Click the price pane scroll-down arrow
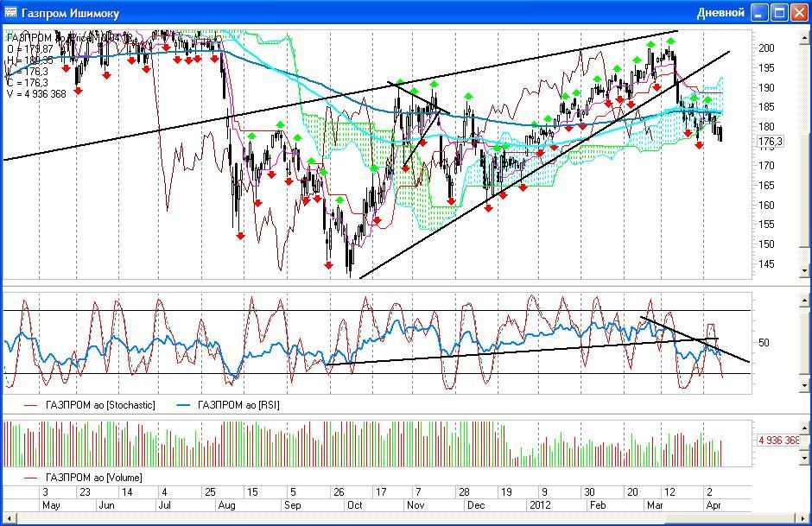 point(804,270)
